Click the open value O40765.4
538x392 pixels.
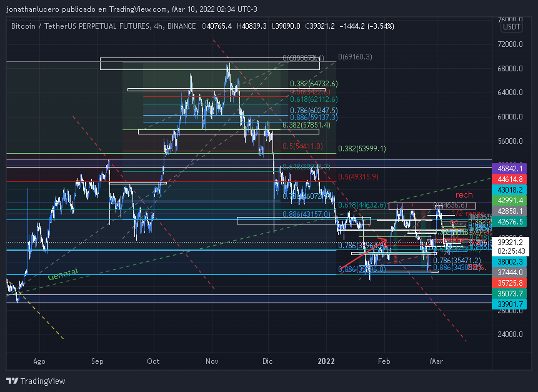(x=216, y=26)
